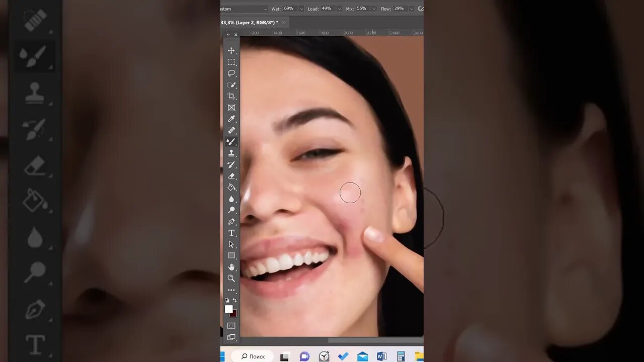
Task: Select the Paint Bucket tool
Action: tap(231, 187)
